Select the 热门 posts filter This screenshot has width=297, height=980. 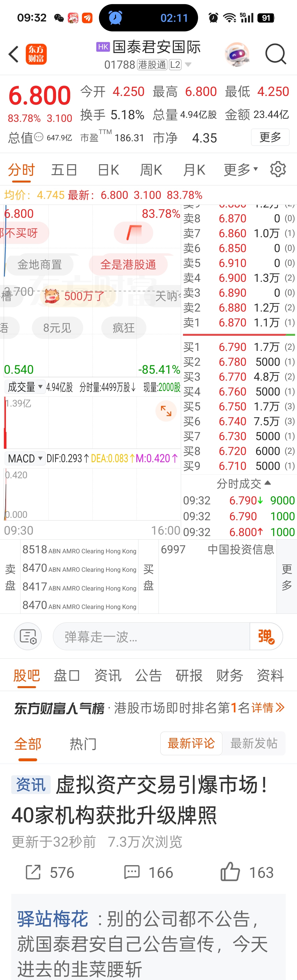83,744
